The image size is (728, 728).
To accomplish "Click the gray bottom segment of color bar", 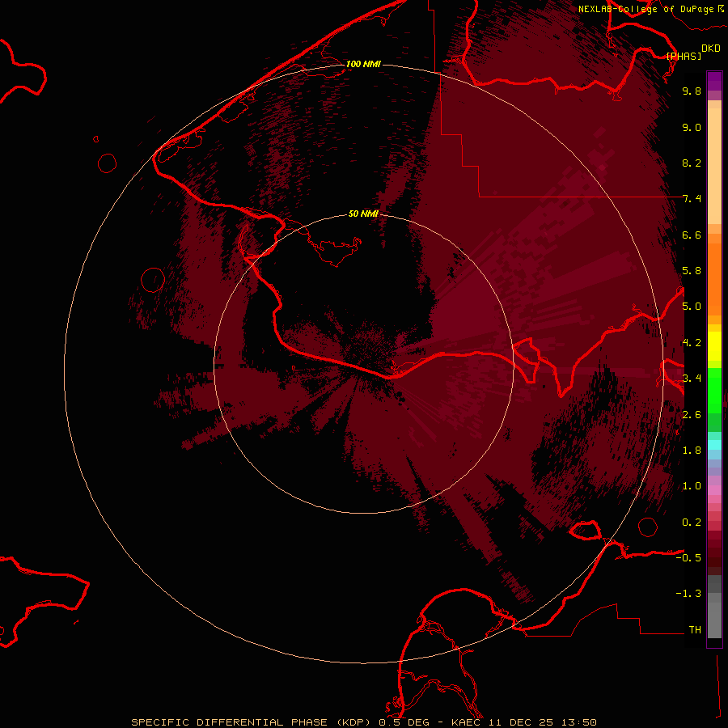I will tap(714, 620).
